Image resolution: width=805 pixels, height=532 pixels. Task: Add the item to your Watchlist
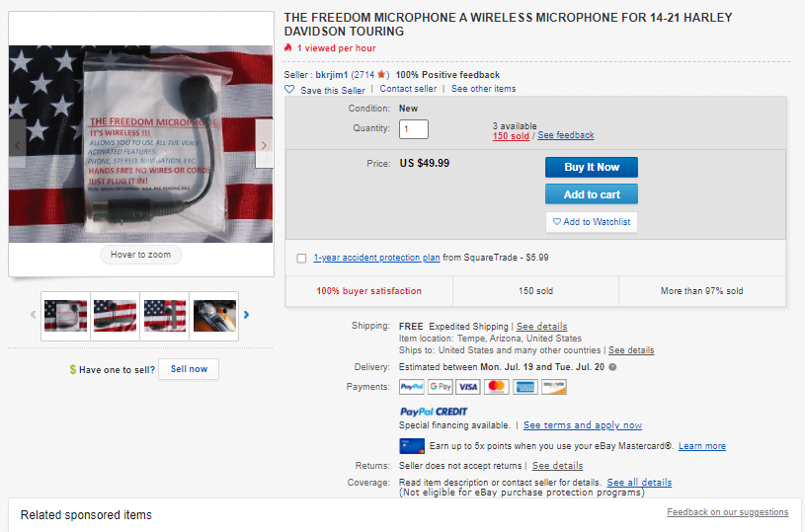click(x=591, y=222)
